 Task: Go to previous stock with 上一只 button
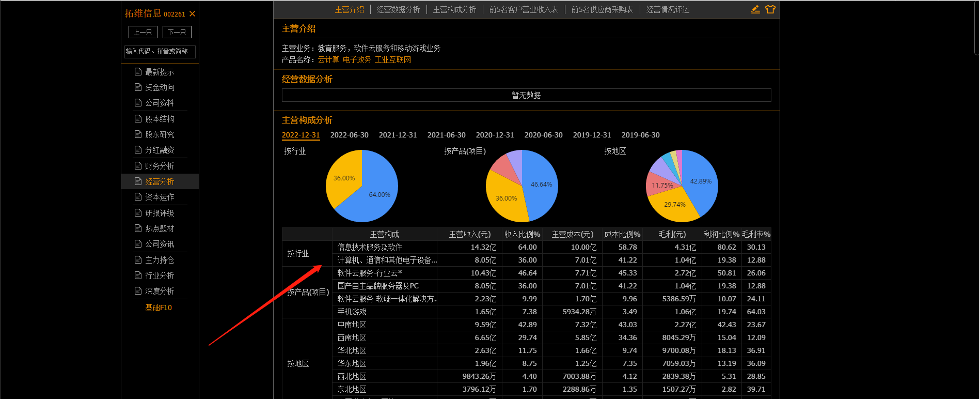point(143,32)
